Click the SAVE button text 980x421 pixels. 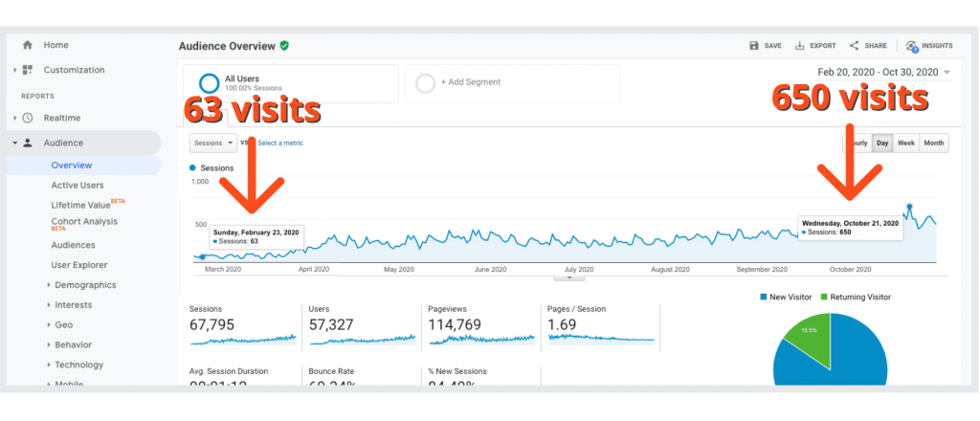pos(772,46)
